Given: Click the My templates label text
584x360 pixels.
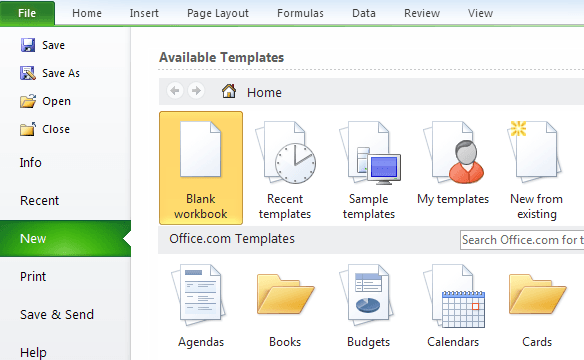Looking at the screenshot, I should click(x=453, y=200).
